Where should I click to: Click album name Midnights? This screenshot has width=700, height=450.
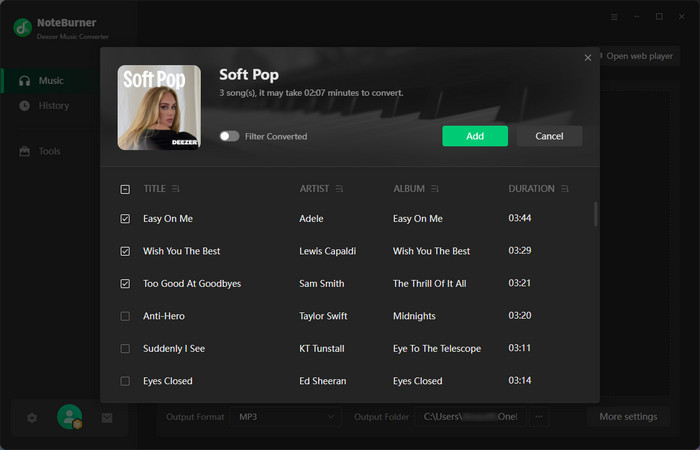pos(414,316)
